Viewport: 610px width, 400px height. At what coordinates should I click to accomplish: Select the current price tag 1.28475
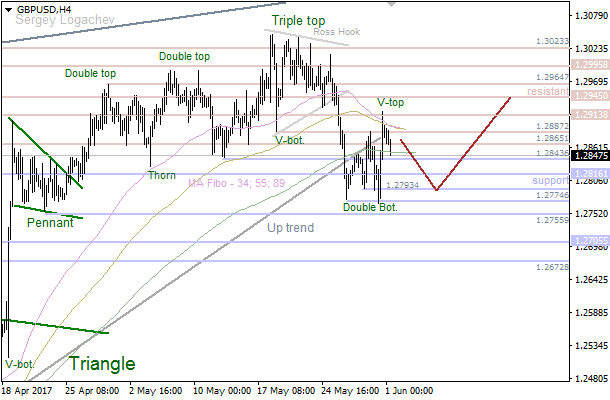pos(587,156)
